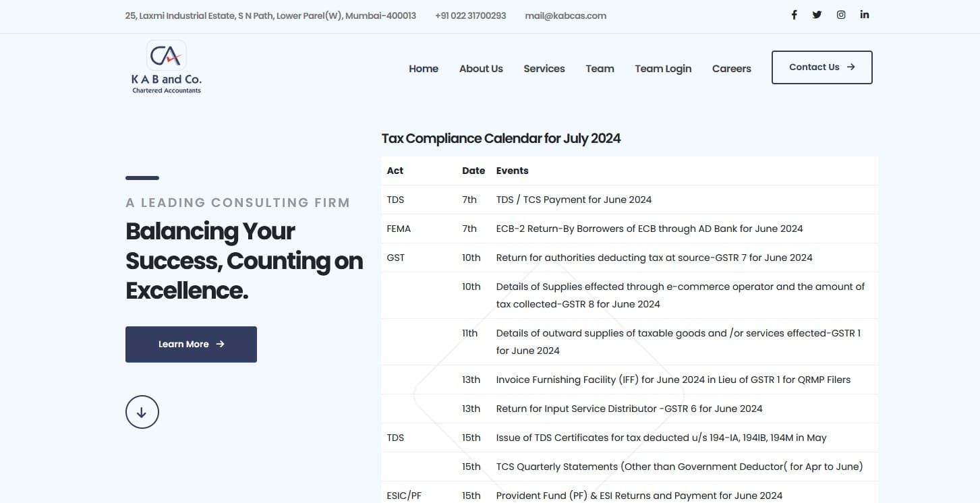This screenshot has height=503, width=980.
Task: Open the Team menu item
Action: coord(600,69)
